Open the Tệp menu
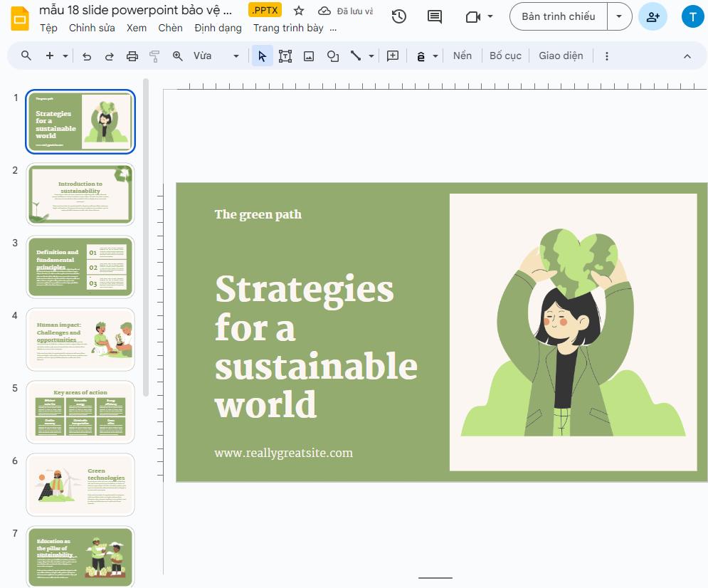 click(48, 28)
